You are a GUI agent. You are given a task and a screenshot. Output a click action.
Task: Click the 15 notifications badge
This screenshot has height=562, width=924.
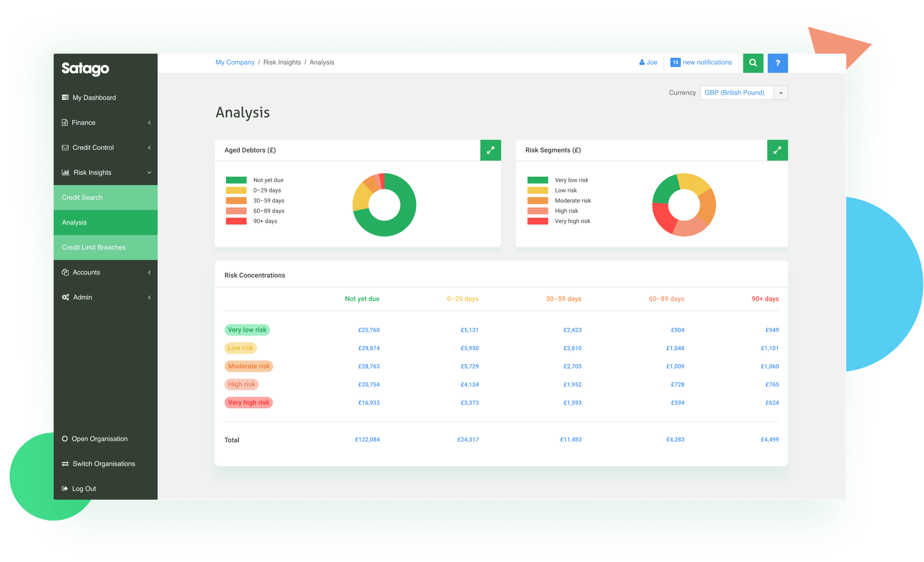[x=675, y=62]
